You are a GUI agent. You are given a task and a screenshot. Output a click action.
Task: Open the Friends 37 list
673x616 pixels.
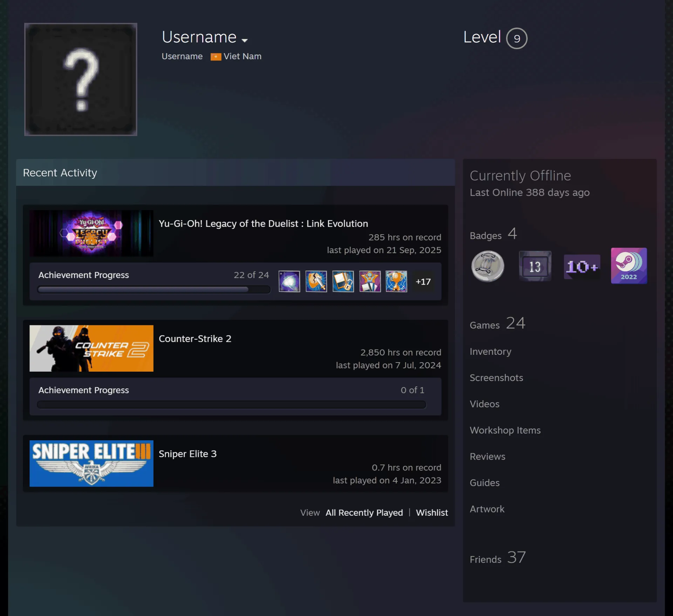(x=498, y=557)
